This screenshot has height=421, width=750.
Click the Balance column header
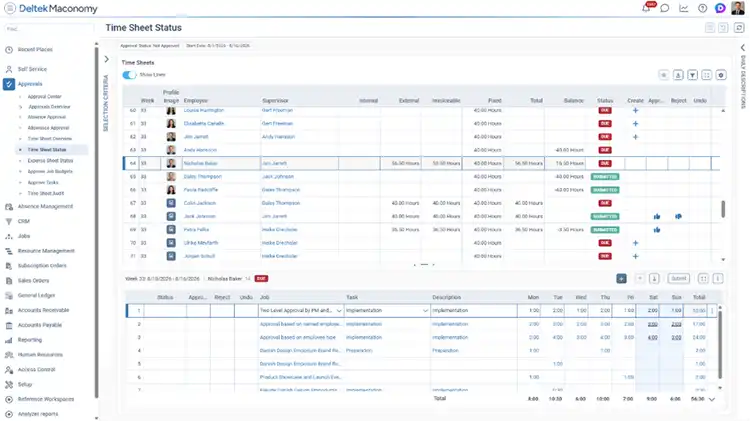[x=574, y=101]
